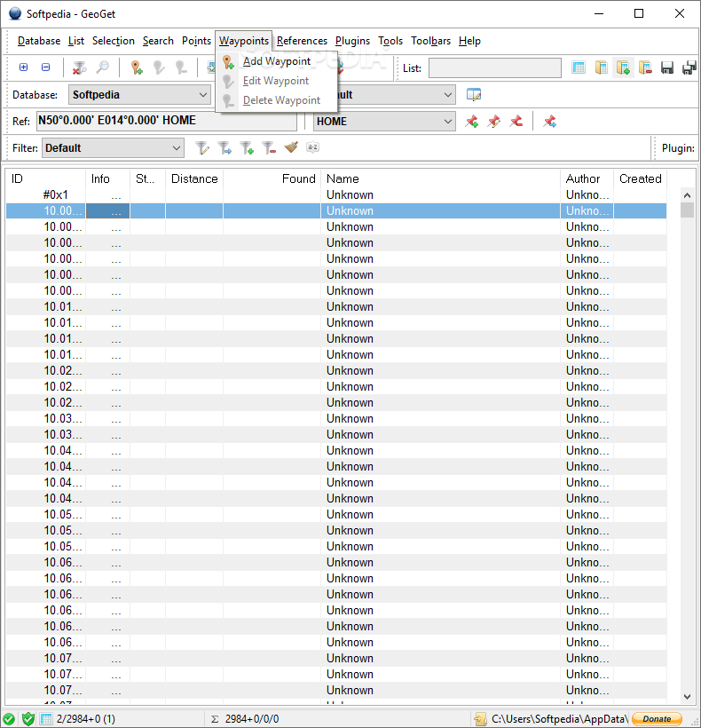Open the Database dropdown showing Softpedia
Screen dimensions: 701x728
[139, 95]
